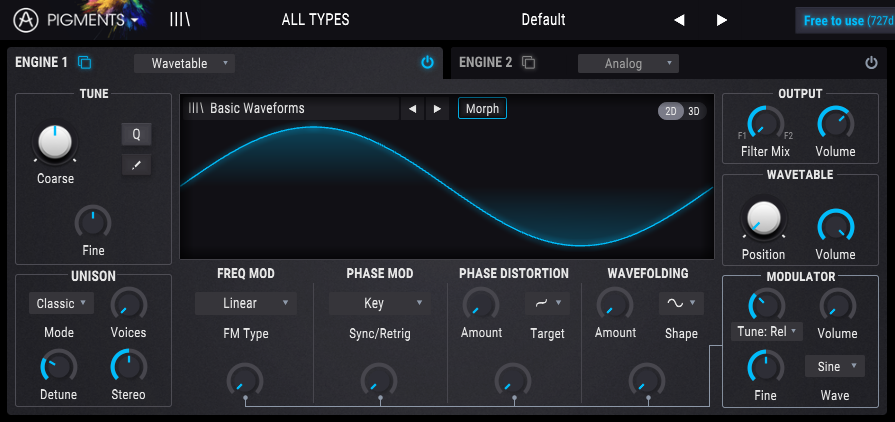Select previous wavetable arrow

(x=412, y=108)
